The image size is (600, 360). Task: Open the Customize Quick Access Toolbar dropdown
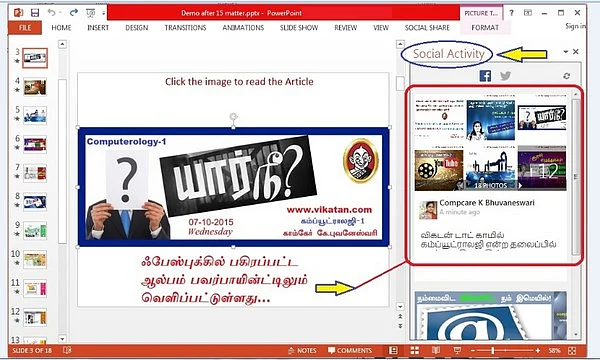(104, 13)
